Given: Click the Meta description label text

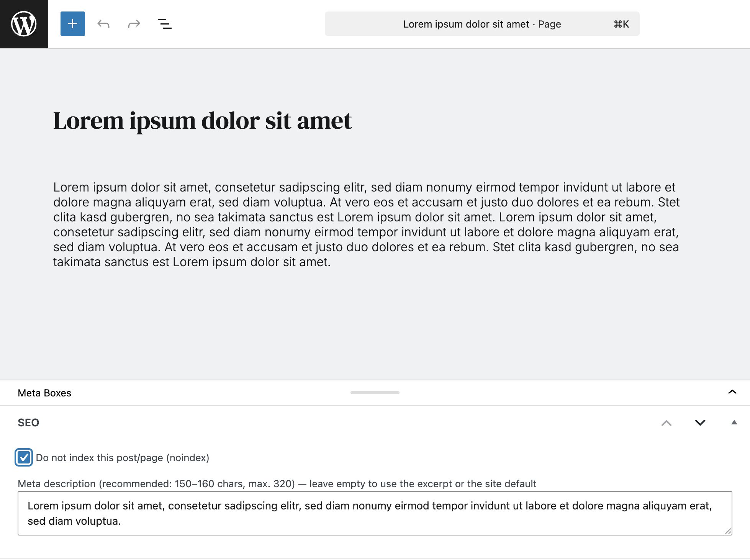Looking at the screenshot, I should (x=277, y=484).
